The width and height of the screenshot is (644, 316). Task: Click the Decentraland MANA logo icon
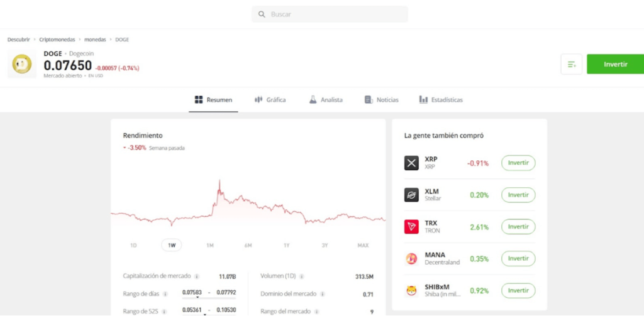click(411, 259)
